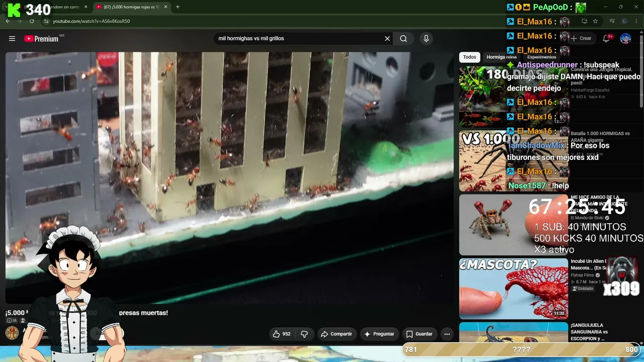Open the YouTube account avatar menu
The height and width of the screenshot is (362, 644).
[625, 38]
